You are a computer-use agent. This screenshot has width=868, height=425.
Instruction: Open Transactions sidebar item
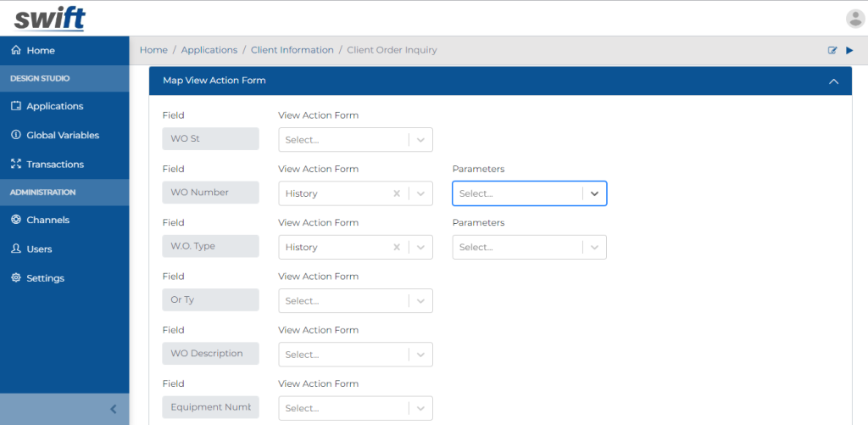click(x=54, y=165)
